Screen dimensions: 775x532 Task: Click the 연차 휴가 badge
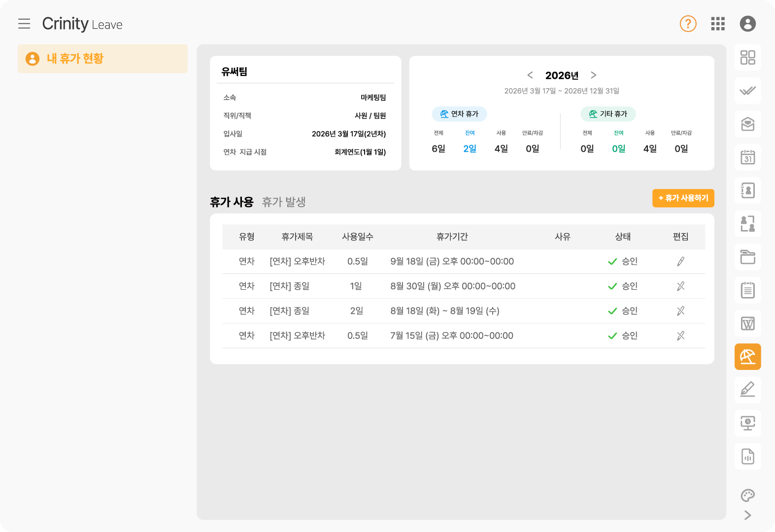coord(459,114)
